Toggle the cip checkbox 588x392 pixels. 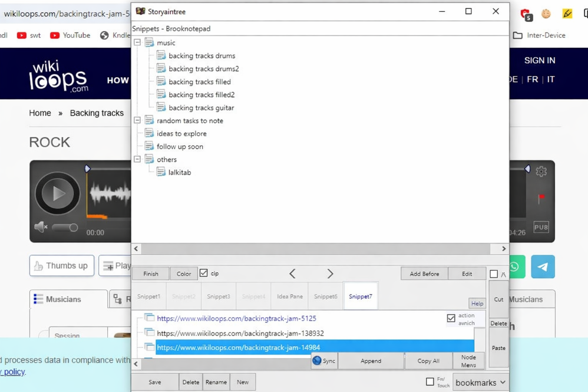click(x=204, y=274)
